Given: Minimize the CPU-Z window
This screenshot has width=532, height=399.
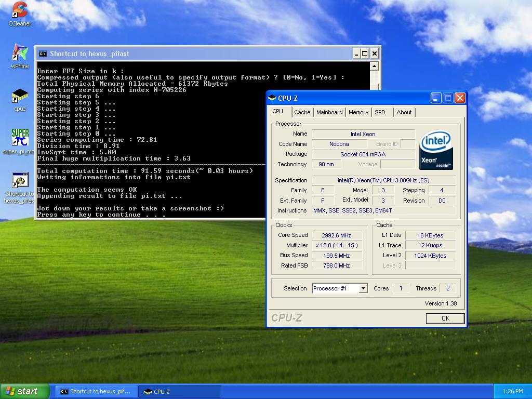Looking at the screenshot, I should click(436, 98).
